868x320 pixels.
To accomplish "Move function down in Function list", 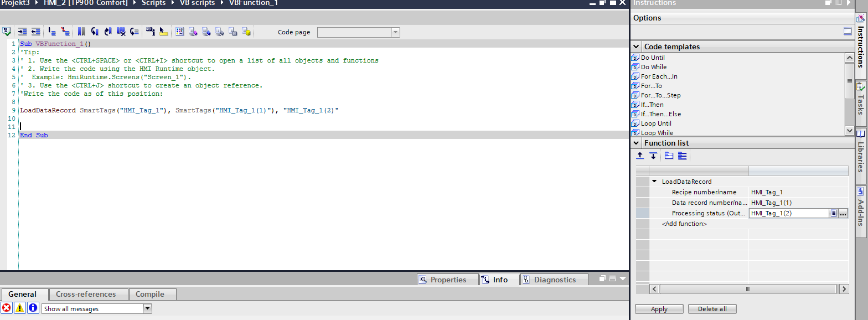I will click(x=653, y=156).
